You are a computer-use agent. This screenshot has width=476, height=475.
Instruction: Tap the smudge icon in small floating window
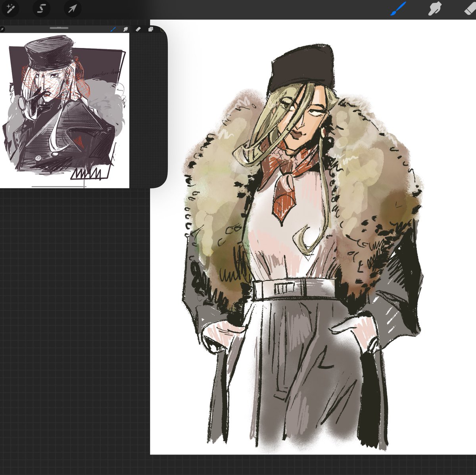coord(125,29)
